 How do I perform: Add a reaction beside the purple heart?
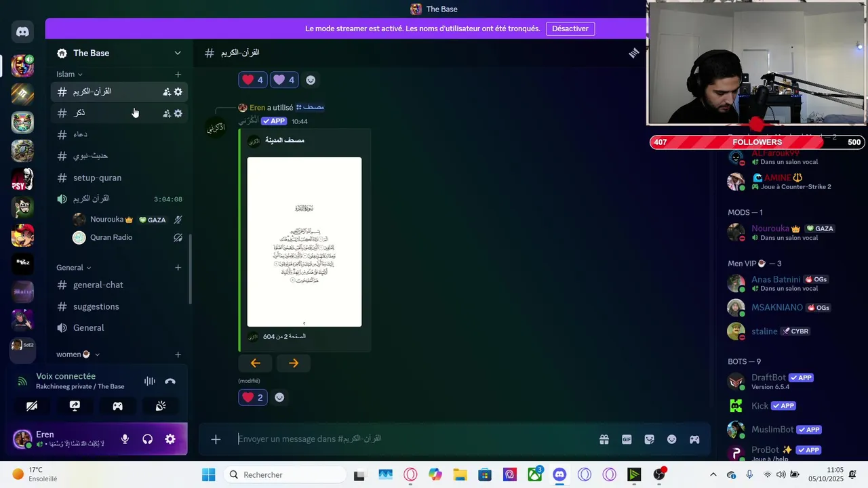[311, 80]
